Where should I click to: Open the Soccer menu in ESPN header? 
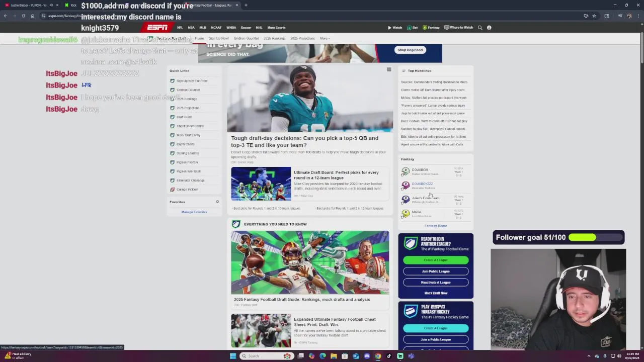(x=246, y=28)
